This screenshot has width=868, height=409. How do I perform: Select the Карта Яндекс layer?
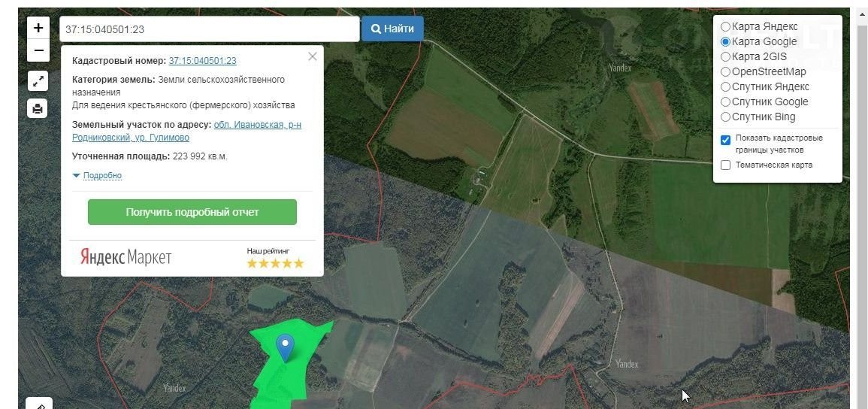[x=725, y=26]
